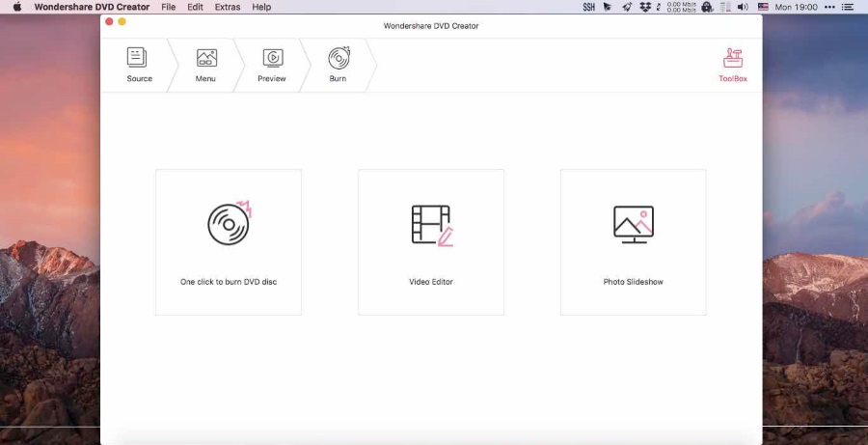Choose One click to burn DVD disc

coord(229,242)
